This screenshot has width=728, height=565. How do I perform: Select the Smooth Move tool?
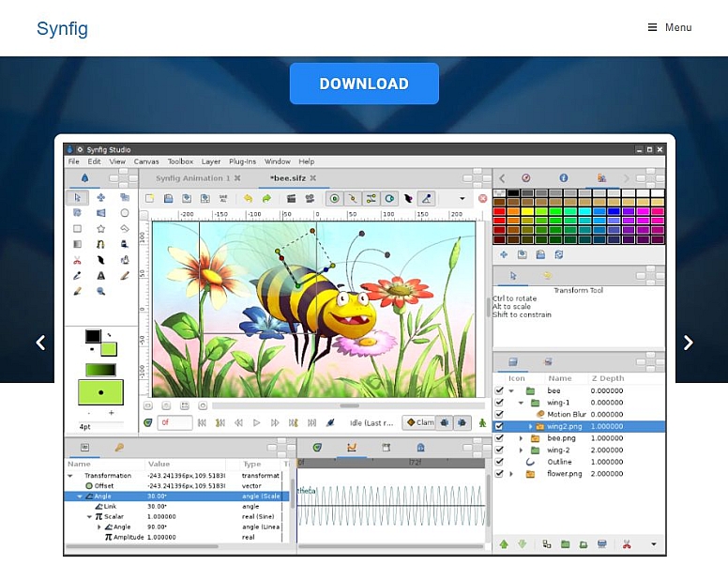[100, 197]
